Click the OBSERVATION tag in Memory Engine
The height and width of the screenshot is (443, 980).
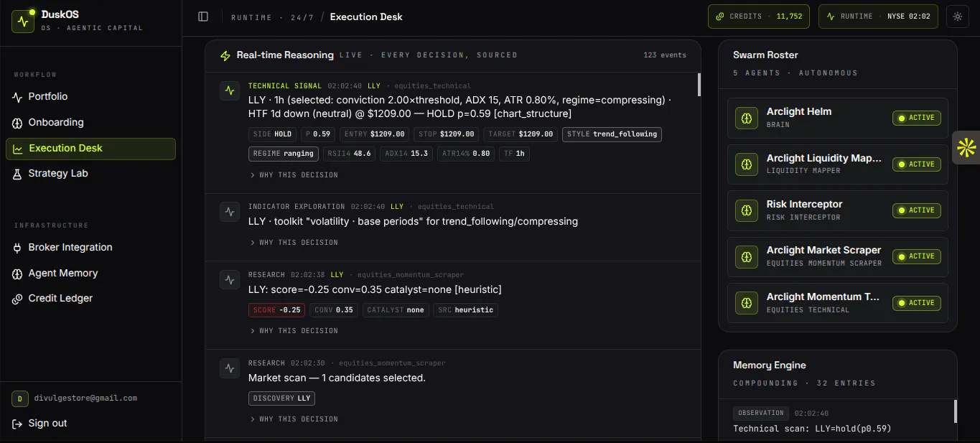pyautogui.click(x=761, y=414)
